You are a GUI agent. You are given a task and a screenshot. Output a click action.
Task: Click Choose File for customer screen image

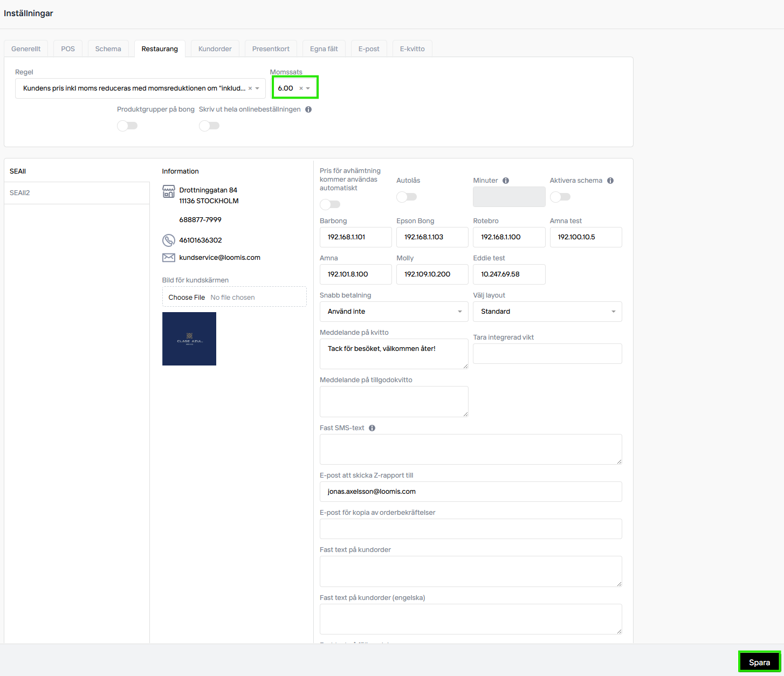[x=187, y=298]
